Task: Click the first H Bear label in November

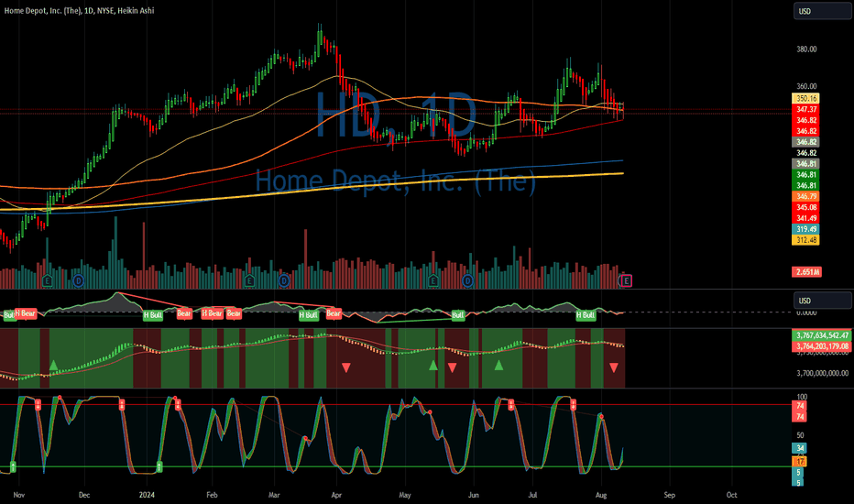Action: [25, 313]
